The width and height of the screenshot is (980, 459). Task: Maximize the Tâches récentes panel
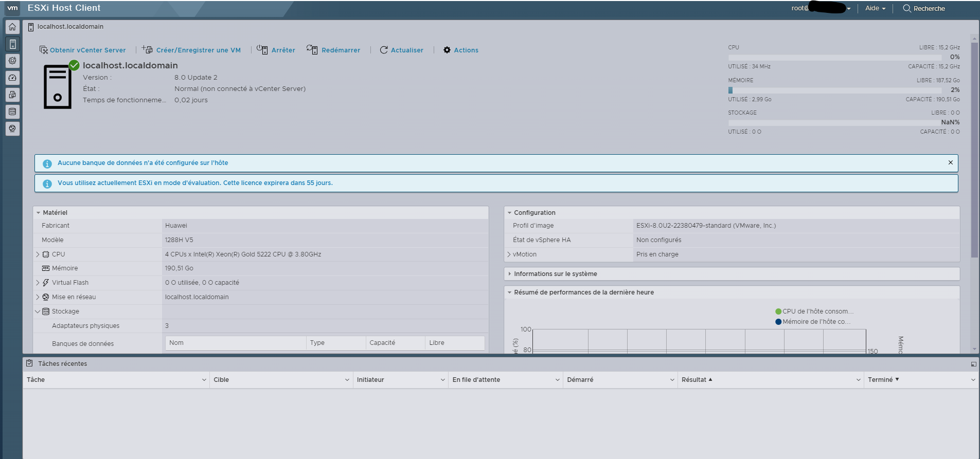pyautogui.click(x=973, y=364)
